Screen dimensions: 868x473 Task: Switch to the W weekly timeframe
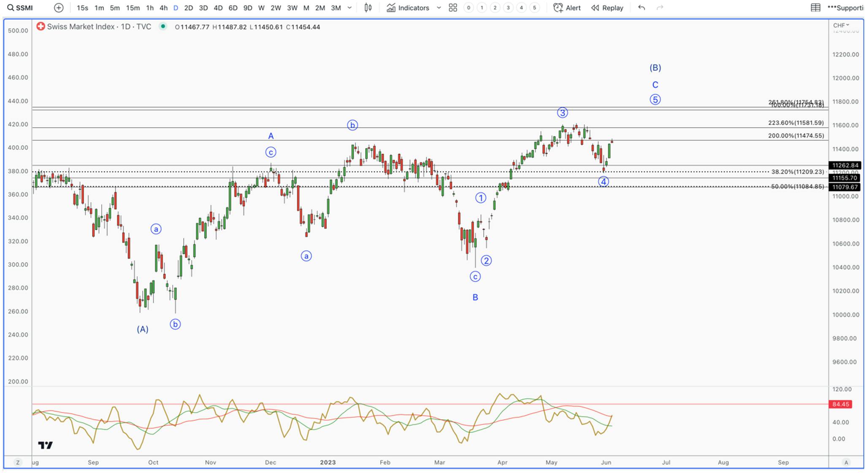261,8
